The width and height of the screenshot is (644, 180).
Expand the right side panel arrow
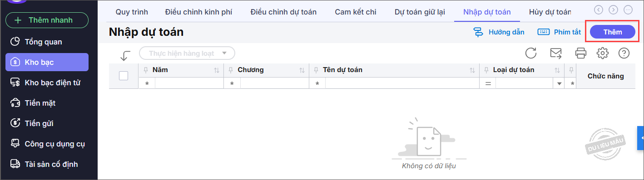point(641,138)
